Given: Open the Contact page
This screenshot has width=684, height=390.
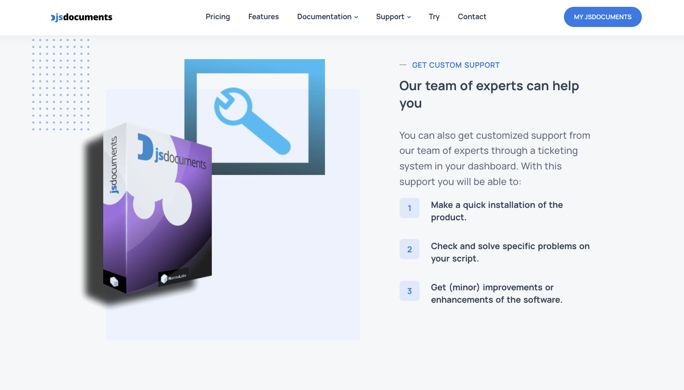Looking at the screenshot, I should click(472, 17).
